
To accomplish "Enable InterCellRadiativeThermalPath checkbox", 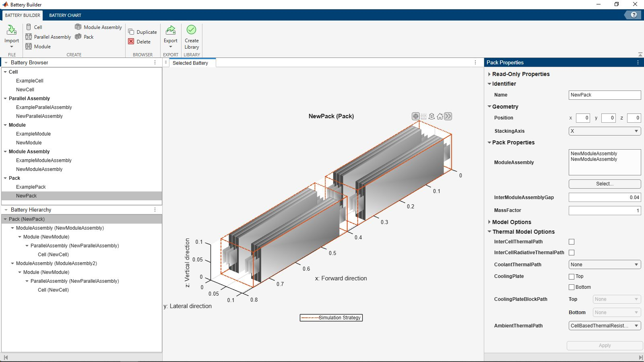I will click(x=572, y=253).
